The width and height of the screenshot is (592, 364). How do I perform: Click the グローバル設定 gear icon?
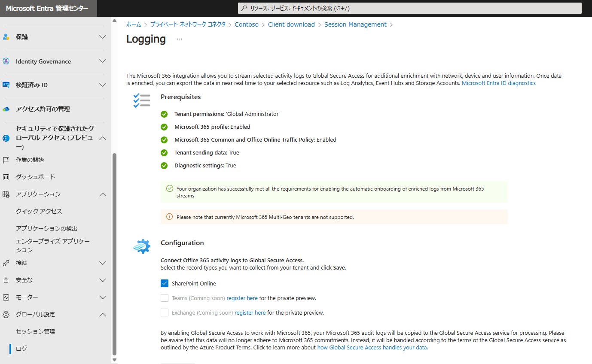coord(6,314)
